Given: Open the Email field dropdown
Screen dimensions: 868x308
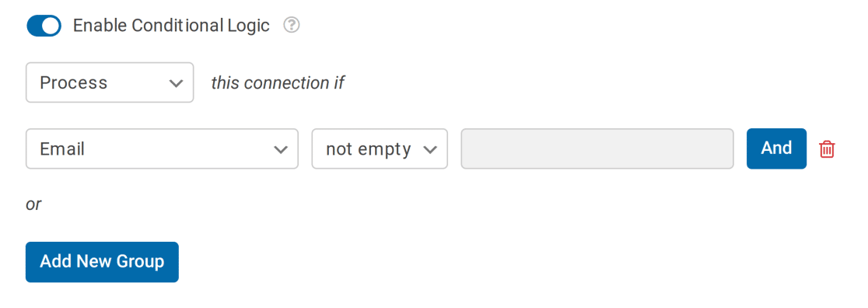Looking at the screenshot, I should pyautogui.click(x=163, y=149).
